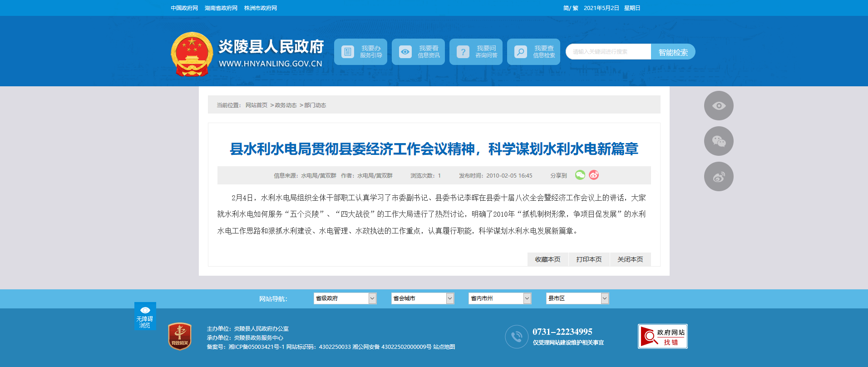Viewport: 868px width, 367px height.
Task: Go to 网站首页 in the breadcrumb
Action: click(x=256, y=105)
